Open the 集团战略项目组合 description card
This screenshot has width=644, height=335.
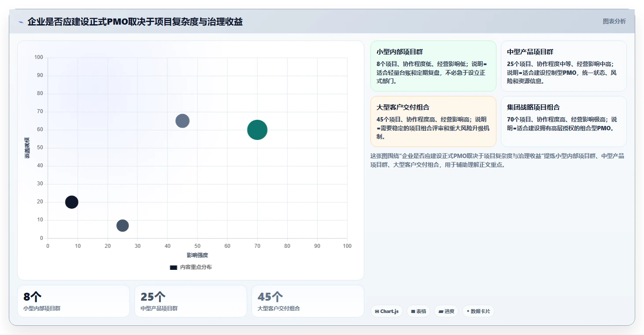[564, 121]
